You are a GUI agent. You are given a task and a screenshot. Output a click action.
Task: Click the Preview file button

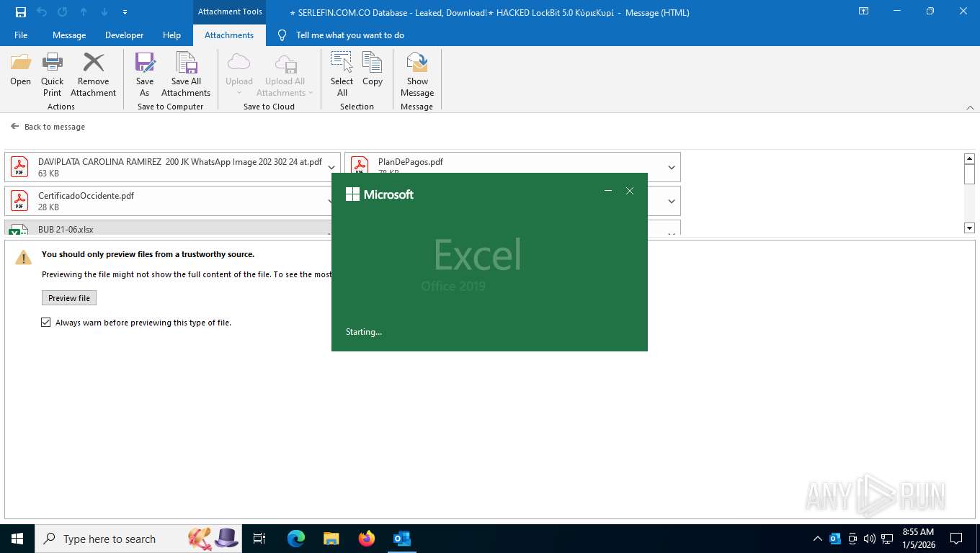(x=69, y=298)
